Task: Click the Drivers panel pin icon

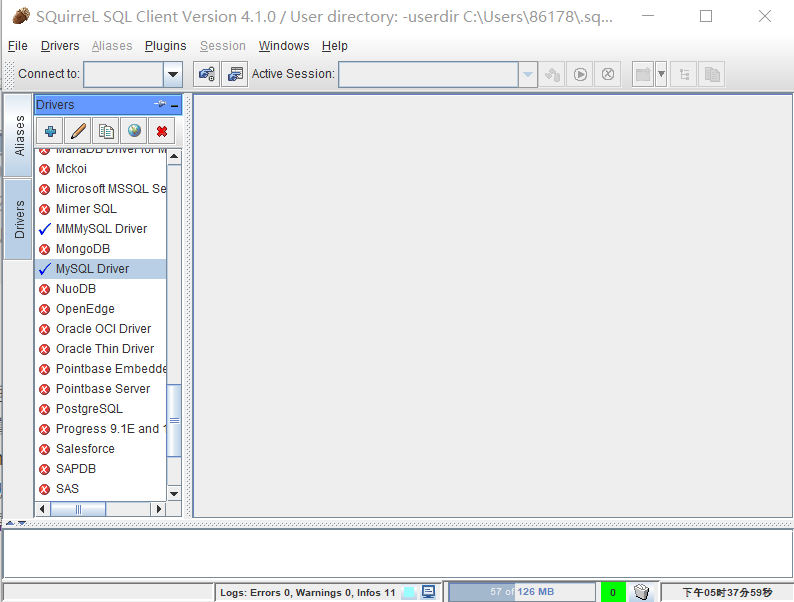Action: pos(160,104)
